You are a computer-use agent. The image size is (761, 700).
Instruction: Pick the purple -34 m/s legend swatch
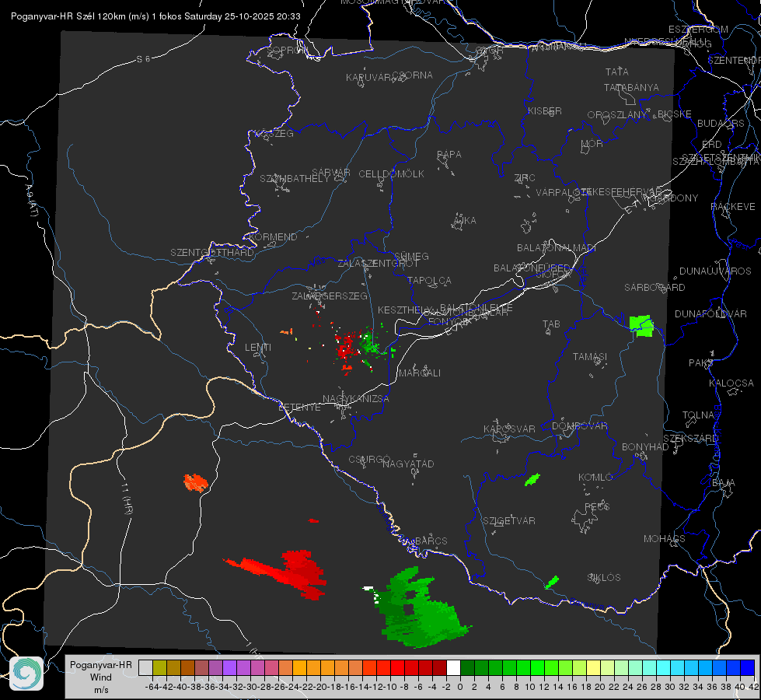[x=229, y=667]
